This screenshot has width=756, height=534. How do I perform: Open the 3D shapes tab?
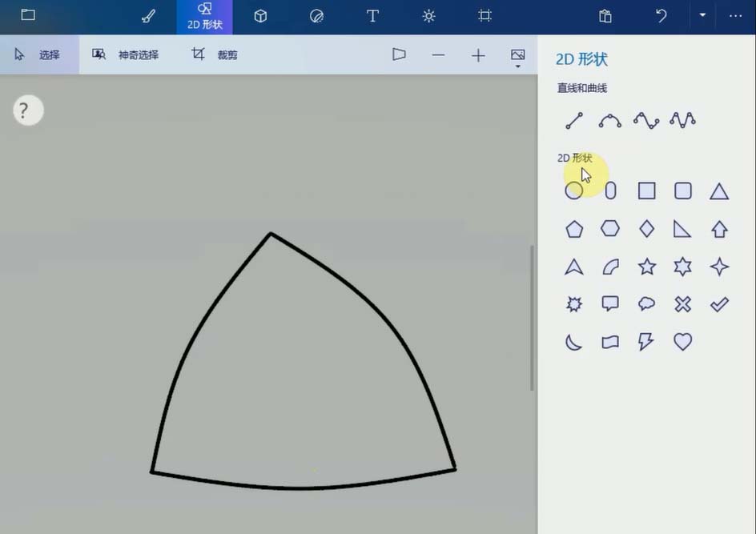pos(260,16)
